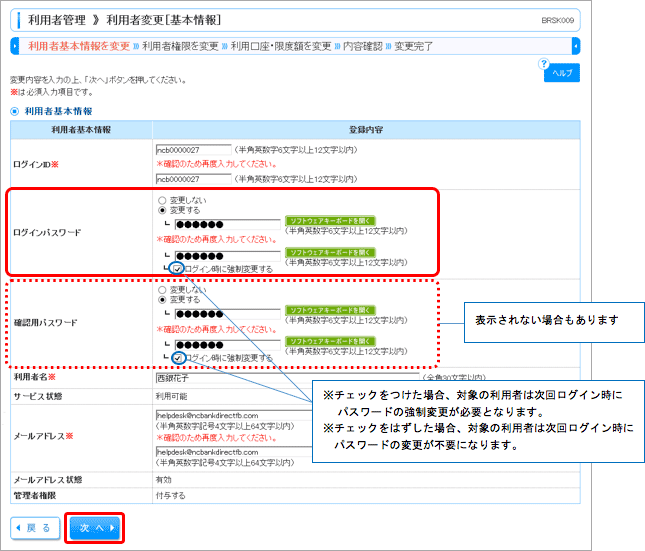The height and width of the screenshot is (551, 645).
Task: Click the 利用者基本情報 column header
Action: click(x=81, y=130)
